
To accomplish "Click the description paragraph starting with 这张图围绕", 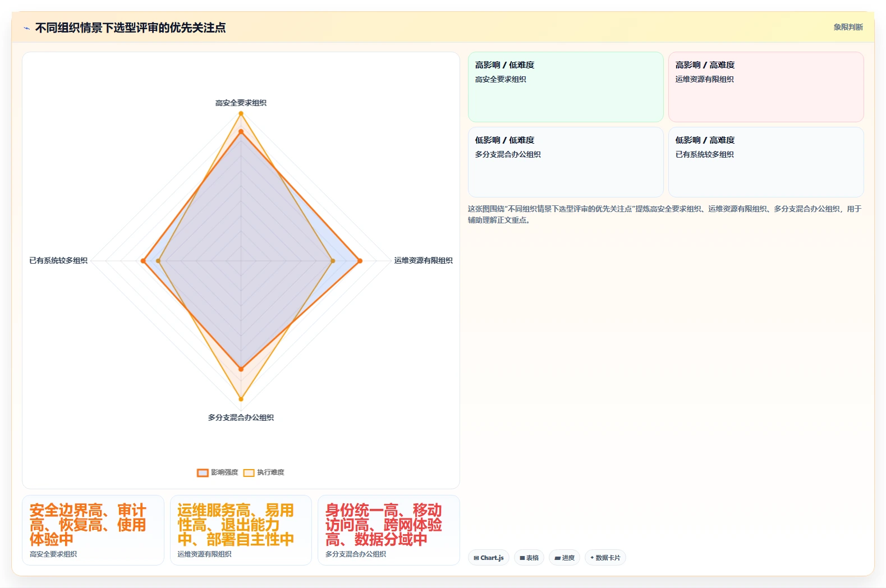I will [665, 214].
